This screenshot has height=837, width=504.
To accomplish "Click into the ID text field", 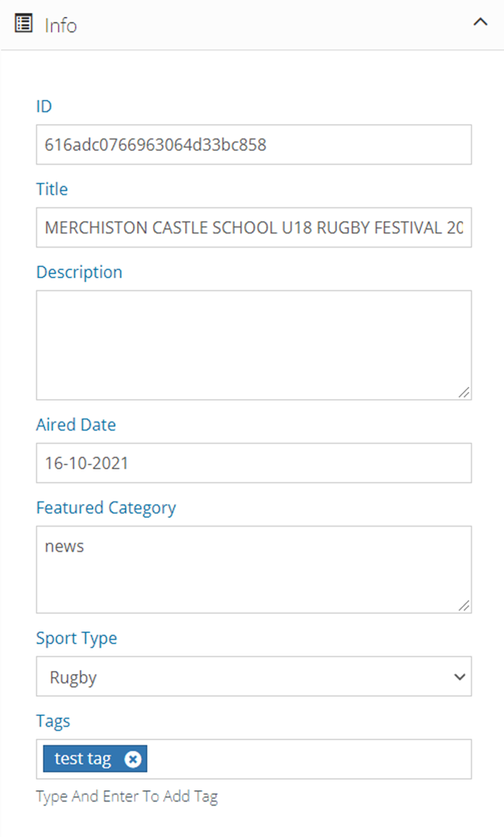I will point(253,145).
